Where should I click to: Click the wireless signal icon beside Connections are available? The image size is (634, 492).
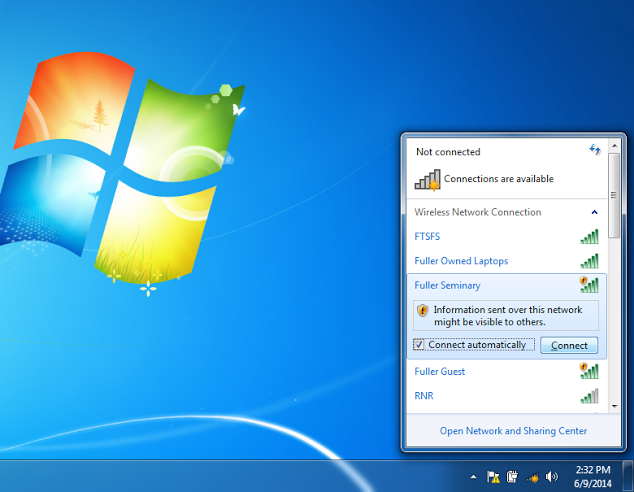tap(427, 180)
